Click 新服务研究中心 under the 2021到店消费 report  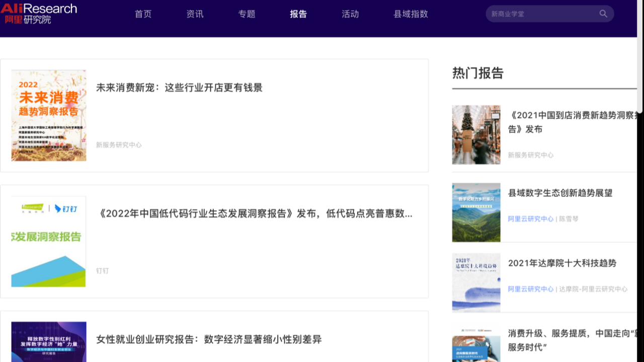(531, 155)
